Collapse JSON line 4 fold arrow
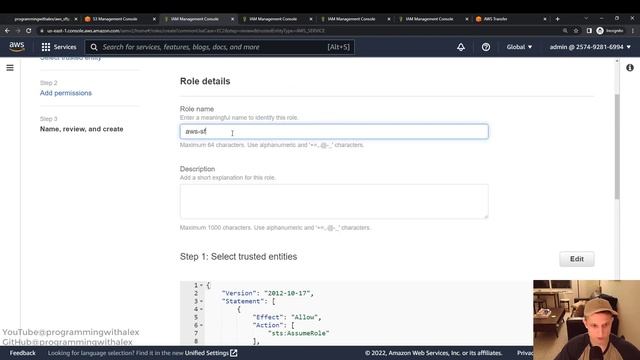Image resolution: width=640 pixels, height=360 pixels. pyautogui.click(x=201, y=309)
